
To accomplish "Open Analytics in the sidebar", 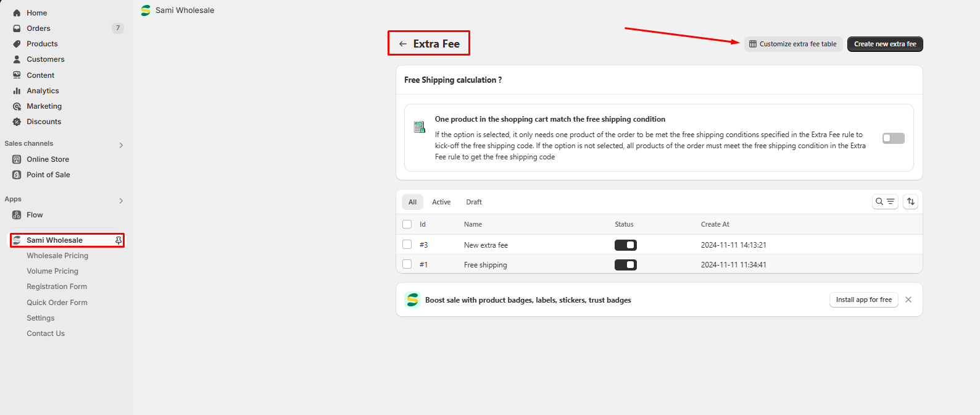I will coord(43,91).
